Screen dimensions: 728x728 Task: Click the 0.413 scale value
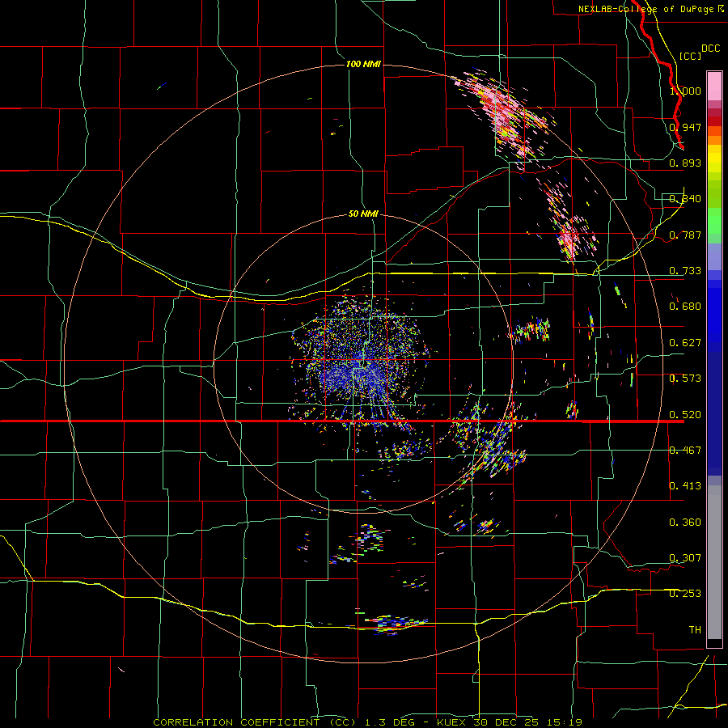click(685, 486)
